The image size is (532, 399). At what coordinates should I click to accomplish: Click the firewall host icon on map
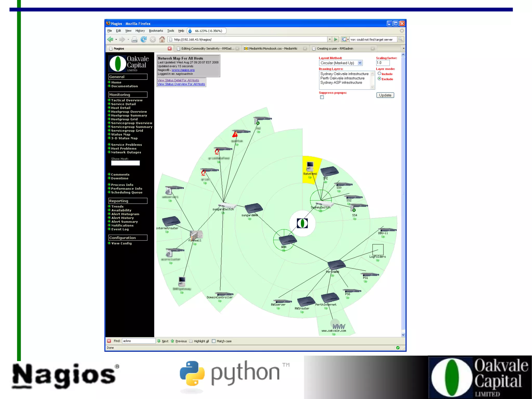click(196, 235)
